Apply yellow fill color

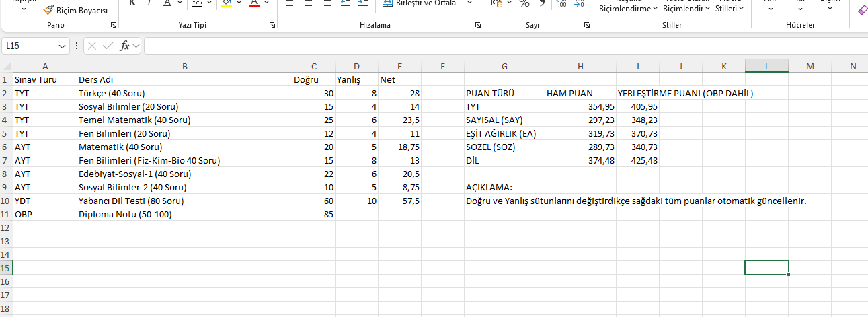[227, 3]
